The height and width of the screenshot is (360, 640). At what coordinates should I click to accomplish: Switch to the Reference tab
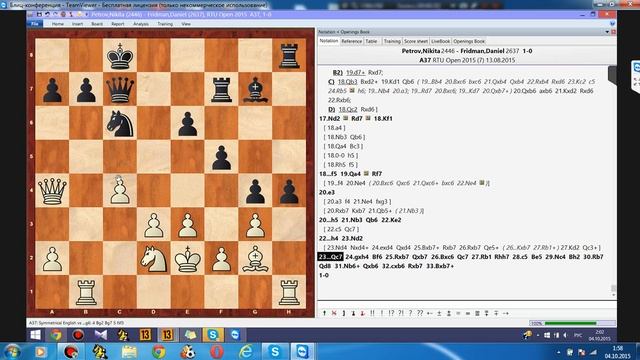pyautogui.click(x=352, y=41)
